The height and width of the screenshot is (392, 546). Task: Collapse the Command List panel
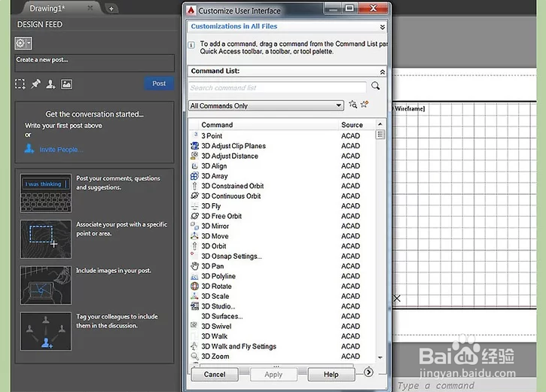click(383, 71)
